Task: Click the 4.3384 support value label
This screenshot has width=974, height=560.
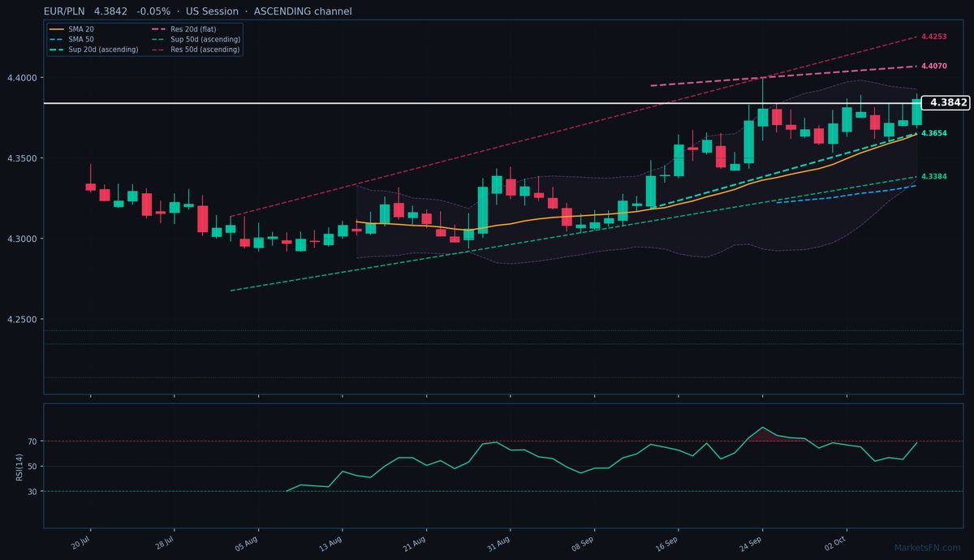Action: [x=934, y=176]
